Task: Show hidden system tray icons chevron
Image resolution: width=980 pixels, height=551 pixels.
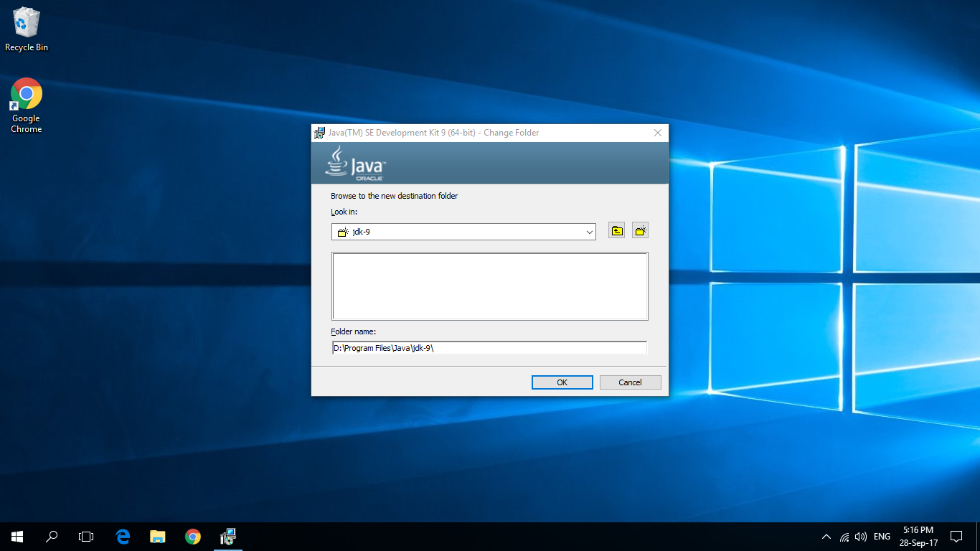Action: click(x=826, y=537)
